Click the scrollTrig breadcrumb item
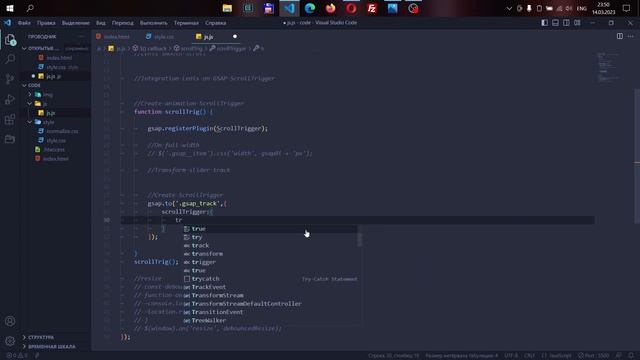 (x=189, y=49)
